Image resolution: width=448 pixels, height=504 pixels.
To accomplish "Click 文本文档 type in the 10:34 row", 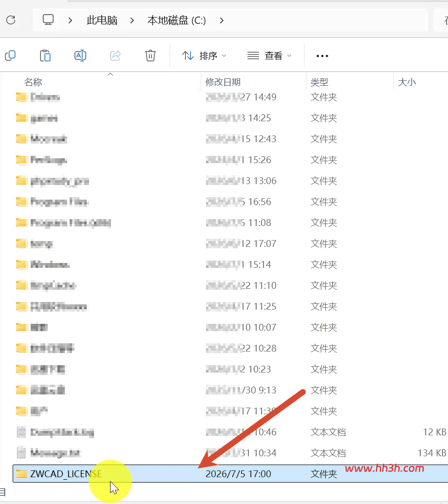I will tap(328, 453).
